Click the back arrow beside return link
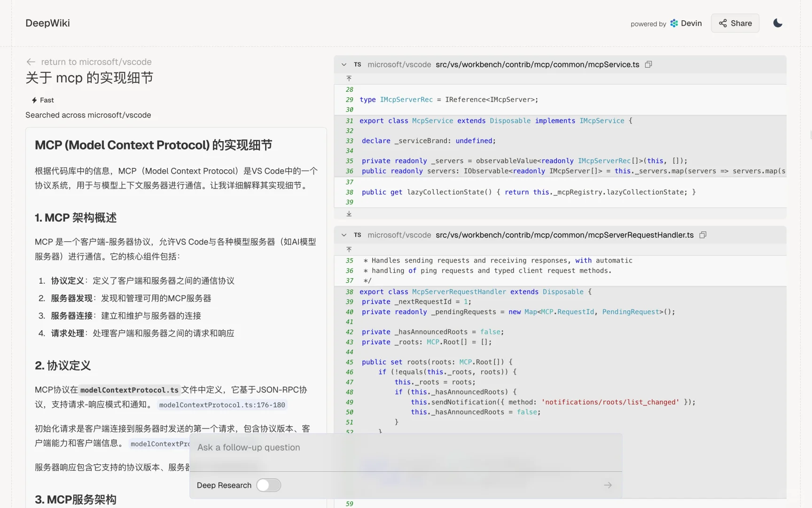 tap(30, 62)
